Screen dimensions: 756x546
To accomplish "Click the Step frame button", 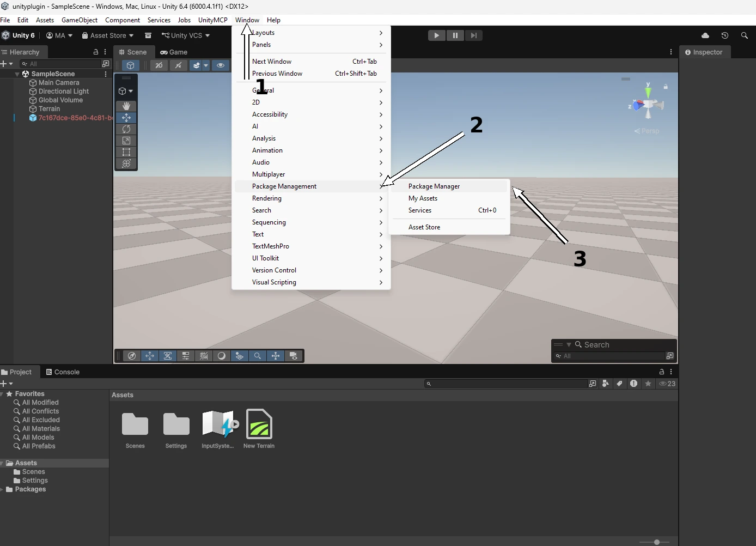I will (473, 35).
